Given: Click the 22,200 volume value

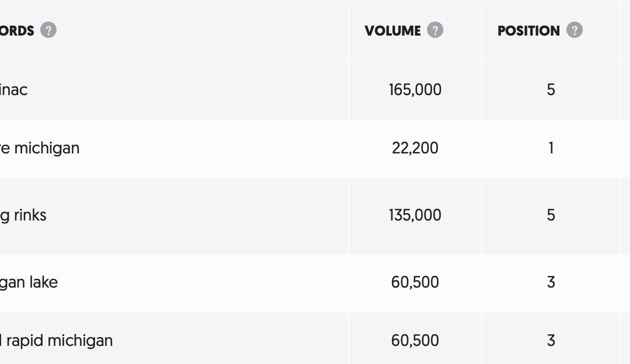Looking at the screenshot, I should 415,148.
